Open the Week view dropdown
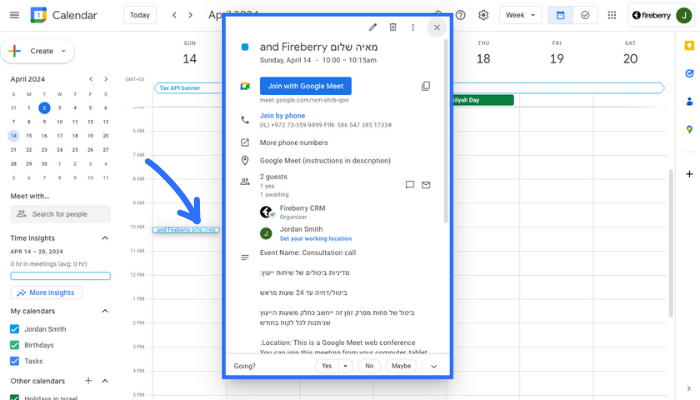Screen dimensions: 700x400 point(521,15)
